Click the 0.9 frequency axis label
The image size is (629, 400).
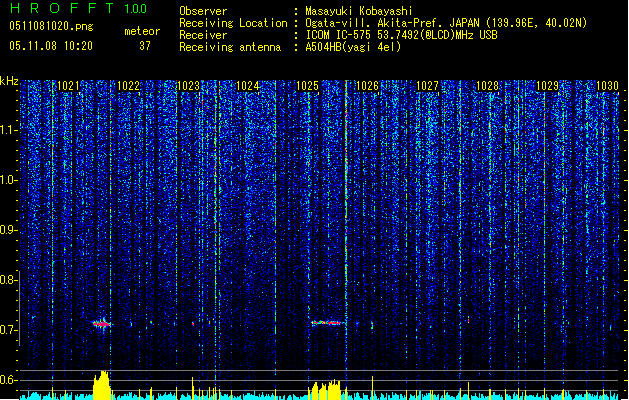coord(9,230)
